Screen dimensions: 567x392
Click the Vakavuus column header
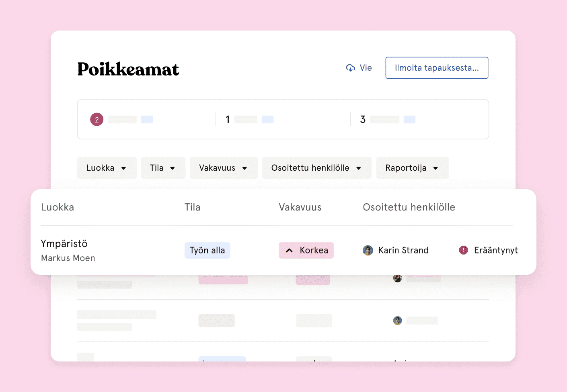[x=300, y=207]
